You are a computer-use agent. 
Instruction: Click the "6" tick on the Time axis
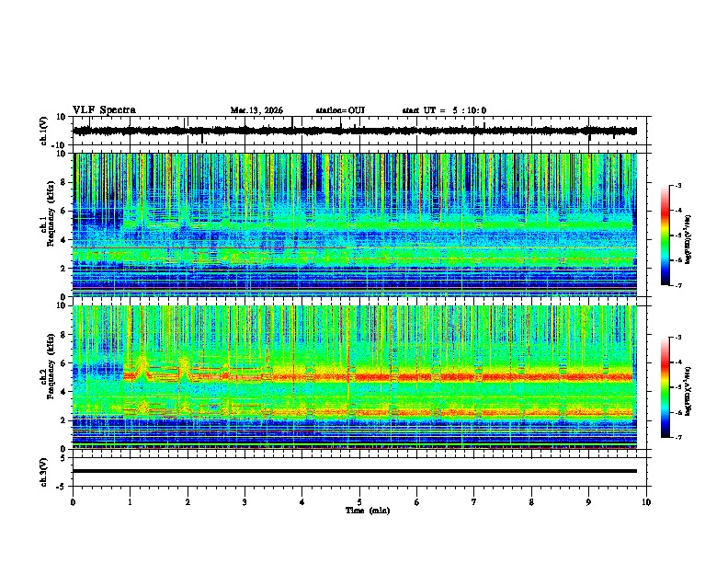(x=417, y=502)
